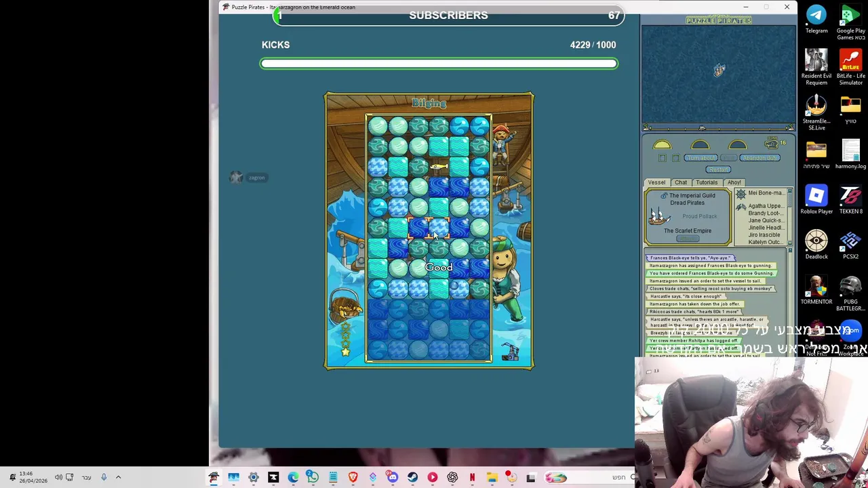Viewport: 868px width, 488px height.
Task: Launch PCSX2 emulator shortcut
Action: [850, 245]
